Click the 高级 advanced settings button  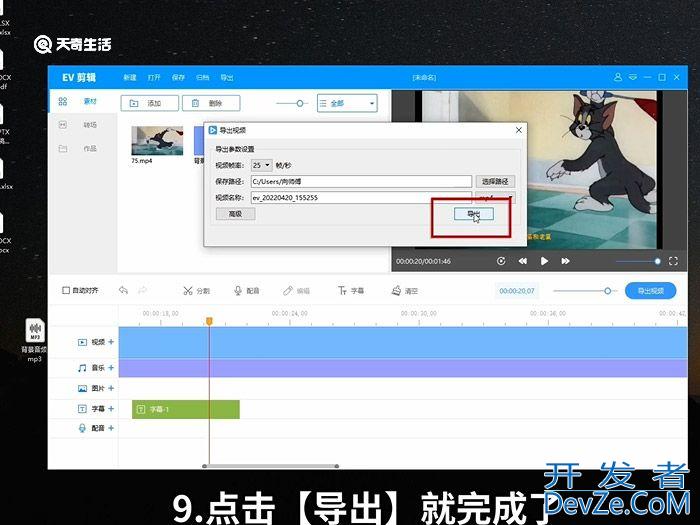pyautogui.click(x=235, y=214)
